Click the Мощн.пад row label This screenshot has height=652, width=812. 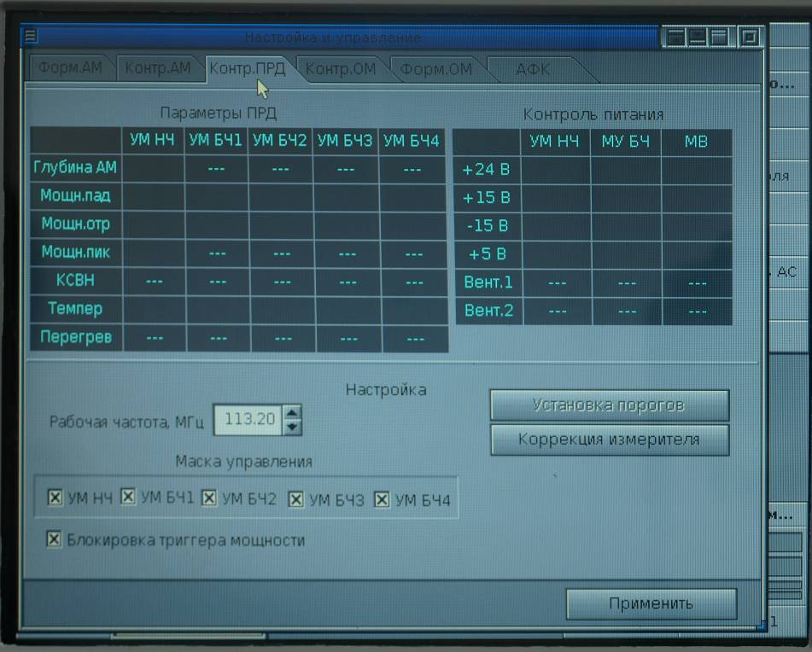(76, 195)
